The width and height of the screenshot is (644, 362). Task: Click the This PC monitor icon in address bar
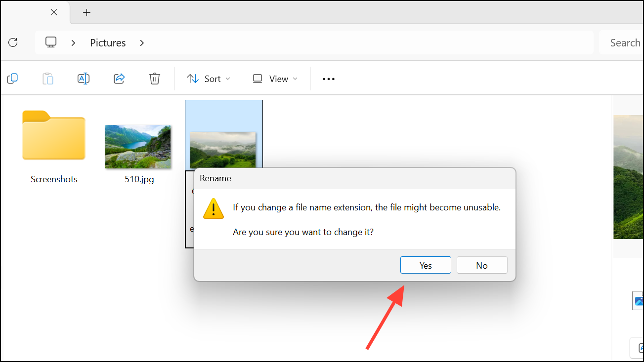click(51, 42)
